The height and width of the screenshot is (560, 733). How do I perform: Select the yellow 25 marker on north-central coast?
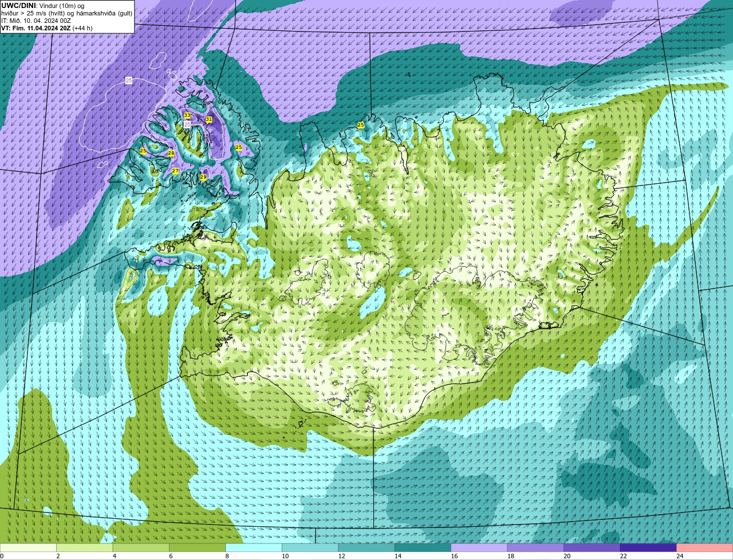point(361,125)
